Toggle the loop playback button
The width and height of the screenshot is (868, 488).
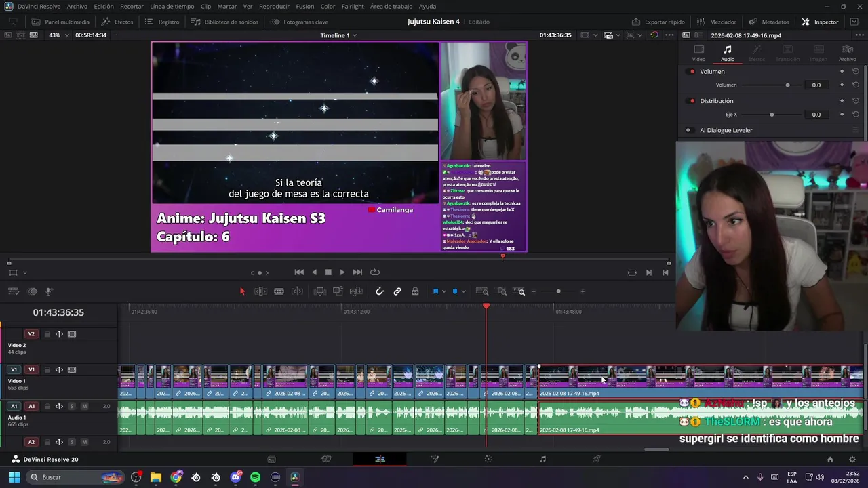375,272
